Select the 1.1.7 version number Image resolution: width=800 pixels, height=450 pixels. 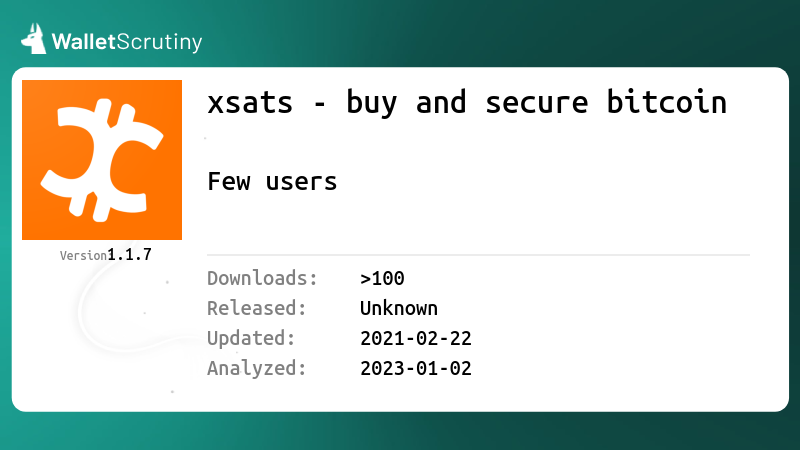tap(130, 255)
